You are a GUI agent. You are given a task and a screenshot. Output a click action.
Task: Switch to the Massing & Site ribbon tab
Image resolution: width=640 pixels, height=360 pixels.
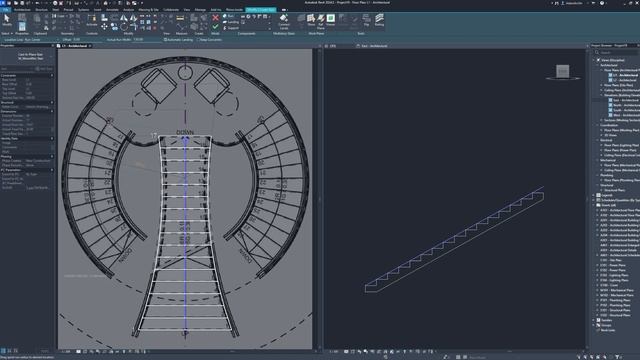click(x=149, y=9)
